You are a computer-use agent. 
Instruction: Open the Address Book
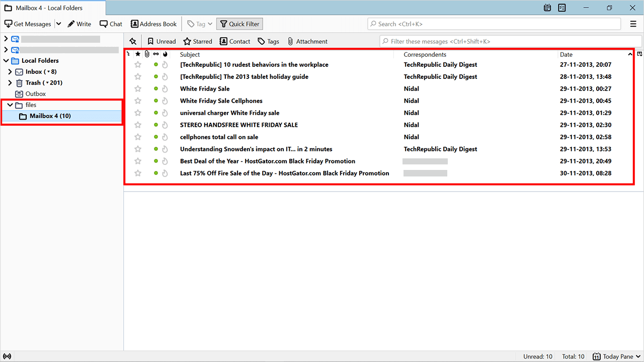(153, 24)
